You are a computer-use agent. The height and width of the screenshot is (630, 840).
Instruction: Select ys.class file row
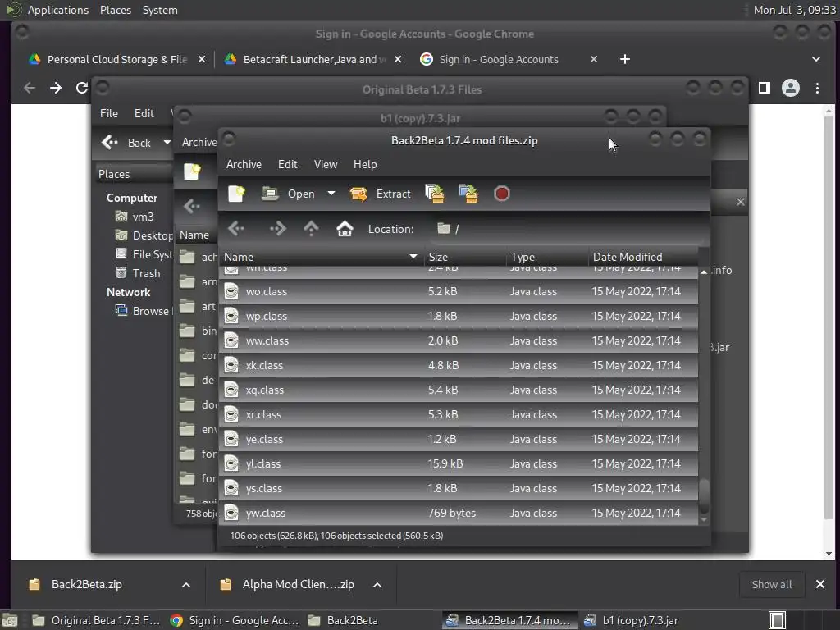click(459, 489)
